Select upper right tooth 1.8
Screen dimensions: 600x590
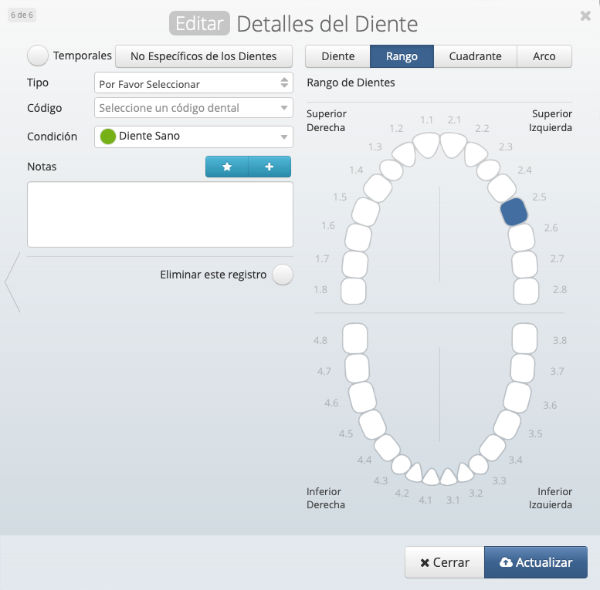354,291
